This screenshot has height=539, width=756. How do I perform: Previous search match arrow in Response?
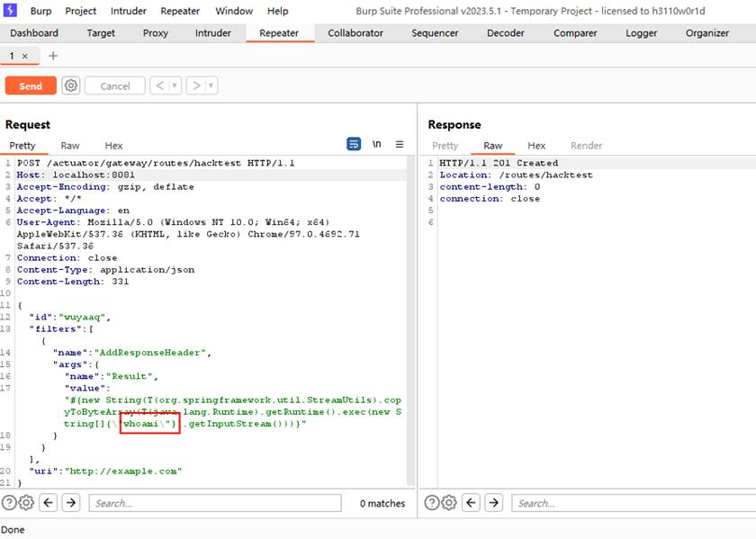tap(471, 503)
